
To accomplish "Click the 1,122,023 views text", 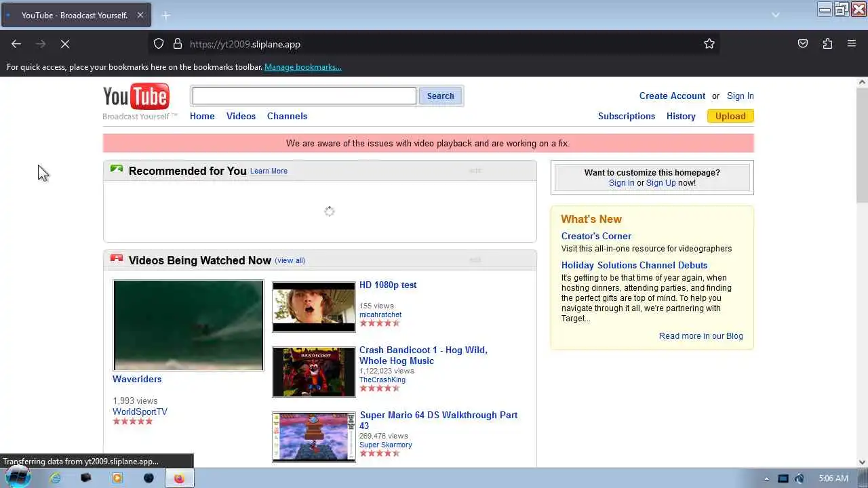I will click(387, 371).
